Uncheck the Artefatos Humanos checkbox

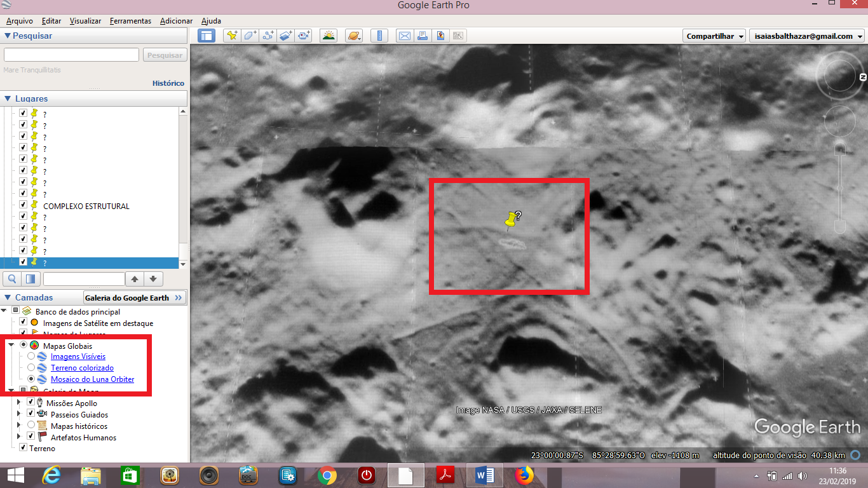[x=31, y=437]
